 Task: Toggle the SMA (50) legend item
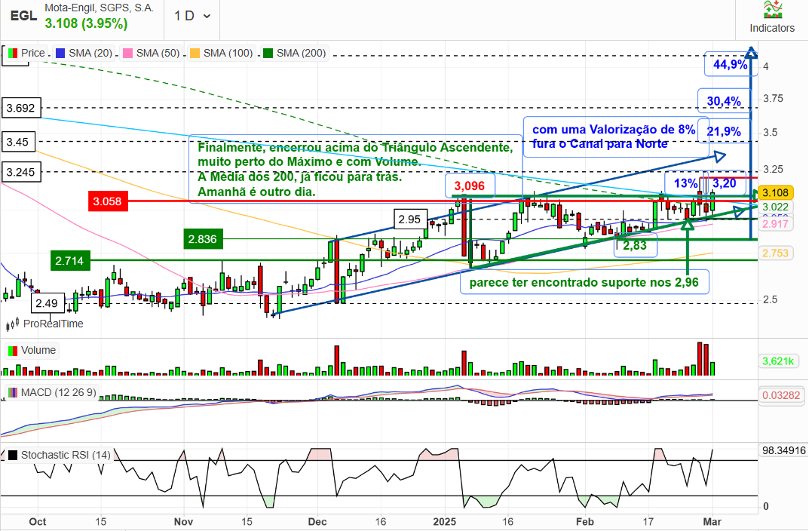tap(152, 53)
